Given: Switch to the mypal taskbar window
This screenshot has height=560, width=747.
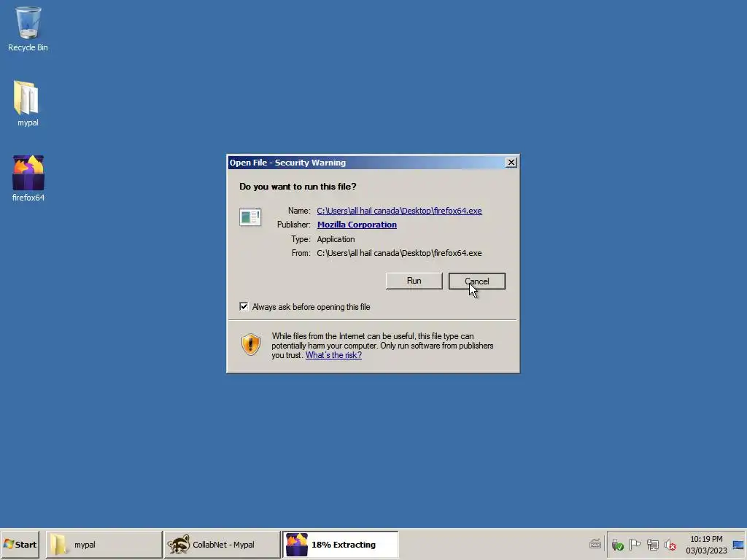Looking at the screenshot, I should 104,544.
